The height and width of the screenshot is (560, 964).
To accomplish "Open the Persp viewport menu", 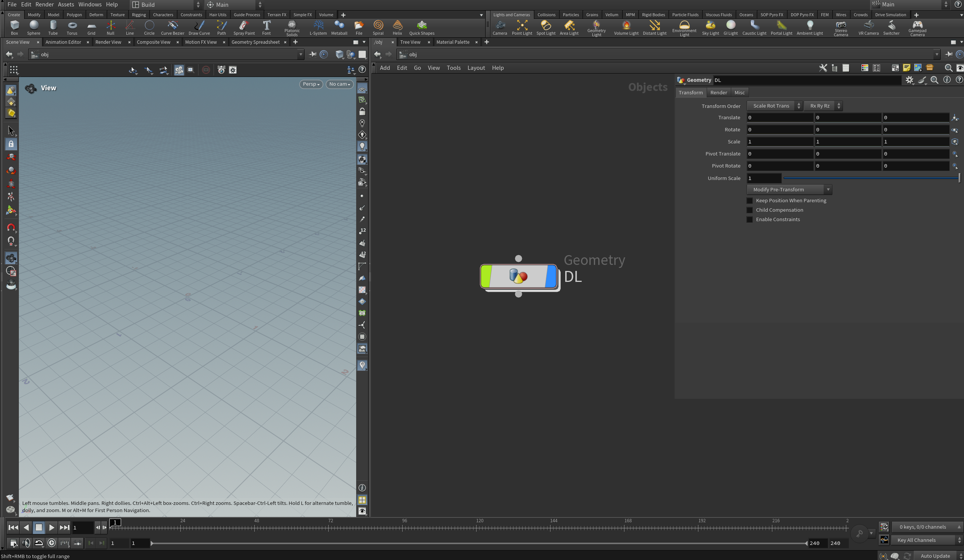I will pos(311,84).
